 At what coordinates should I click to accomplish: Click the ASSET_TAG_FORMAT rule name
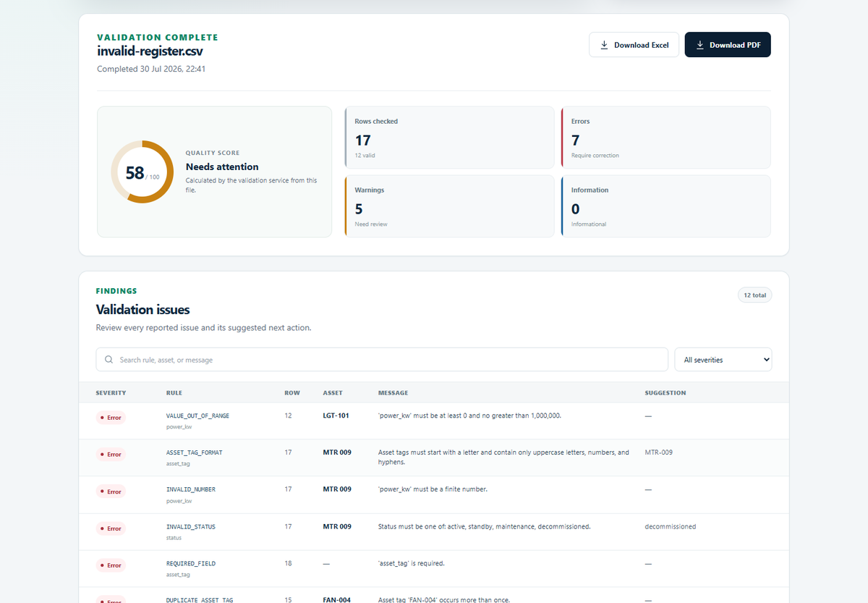tap(195, 452)
